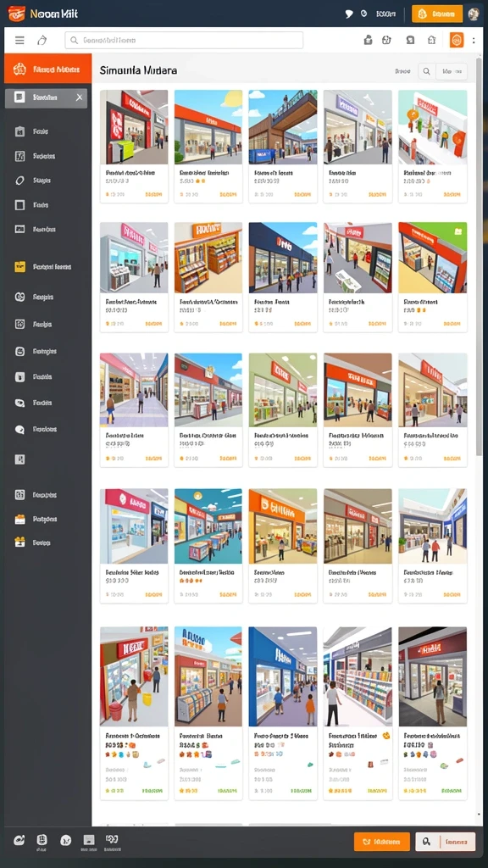Image resolution: width=488 pixels, height=868 pixels.
Task: Click the Simonia Mudara page heading
Action: [138, 70]
